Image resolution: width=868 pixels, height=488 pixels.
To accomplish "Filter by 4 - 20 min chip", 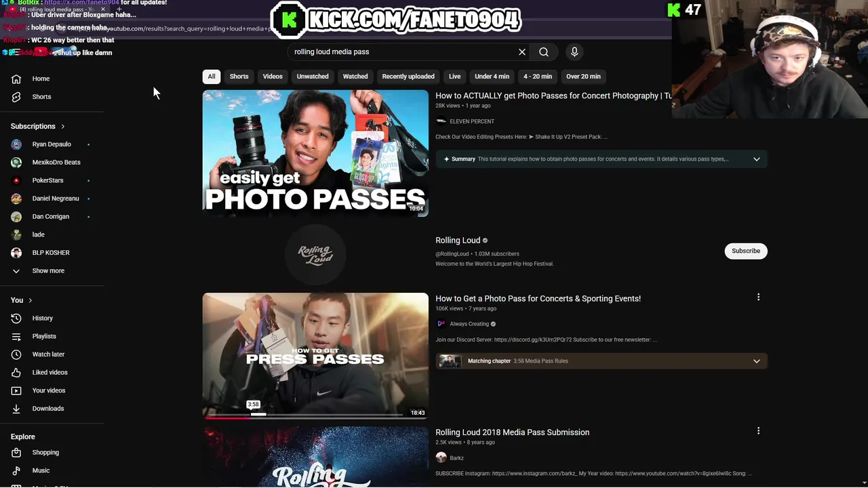I will pos(538,77).
